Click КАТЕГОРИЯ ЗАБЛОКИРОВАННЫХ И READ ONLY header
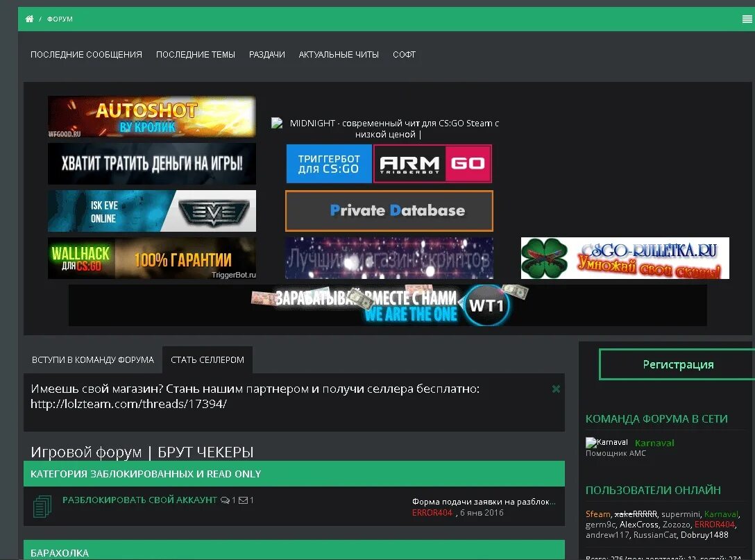The image size is (755, 560). pyautogui.click(x=294, y=474)
